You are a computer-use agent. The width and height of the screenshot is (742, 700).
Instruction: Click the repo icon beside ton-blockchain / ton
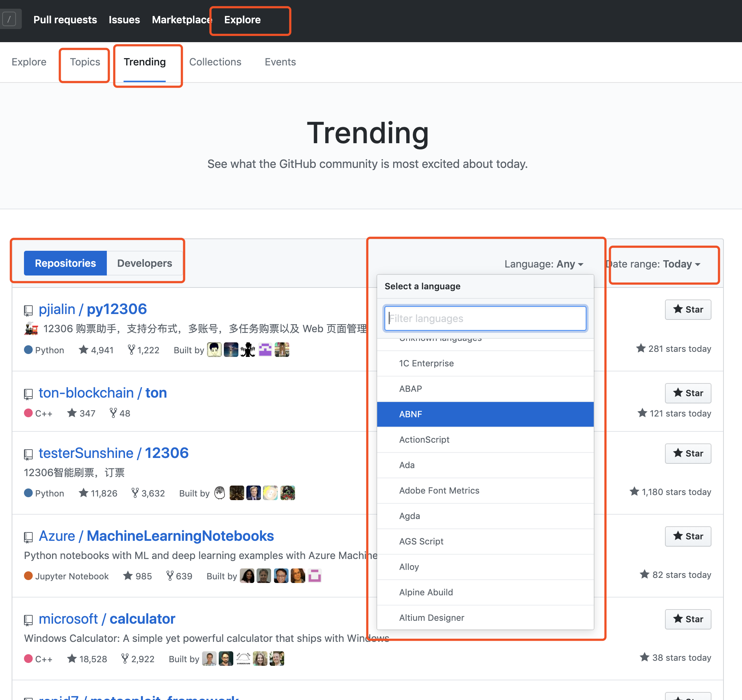(28, 394)
